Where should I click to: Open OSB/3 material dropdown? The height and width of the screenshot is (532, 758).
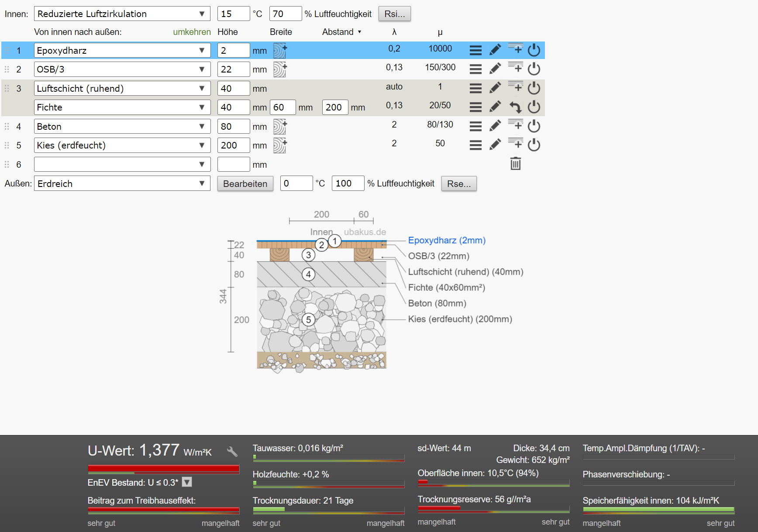122,69
